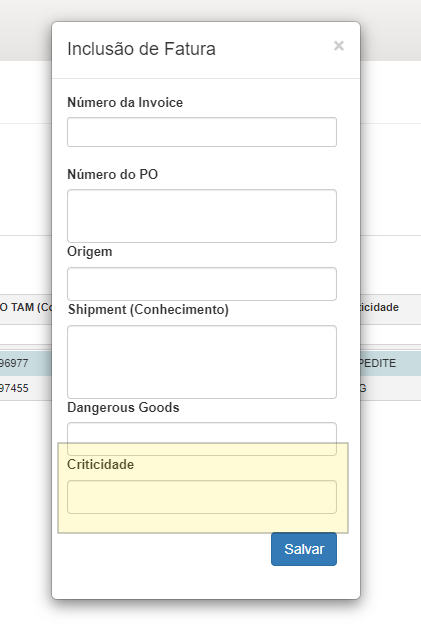Select the Origem input field
This screenshot has height=631, width=421.
coord(202,284)
